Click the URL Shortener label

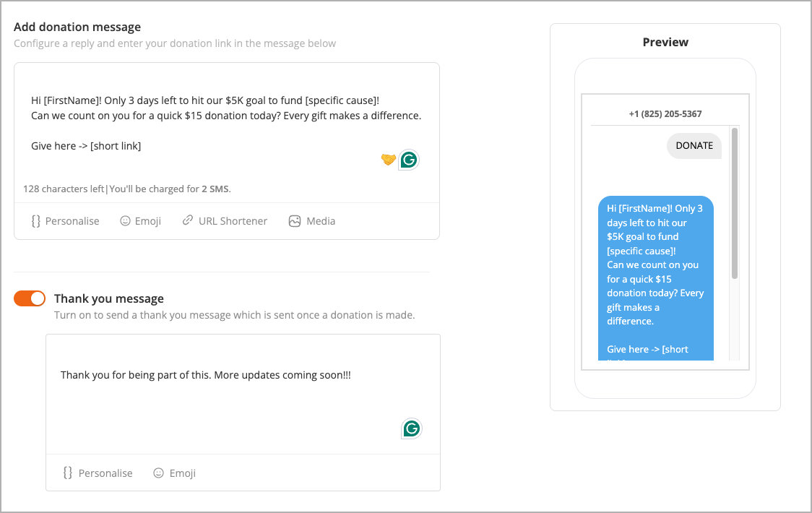[x=233, y=221]
